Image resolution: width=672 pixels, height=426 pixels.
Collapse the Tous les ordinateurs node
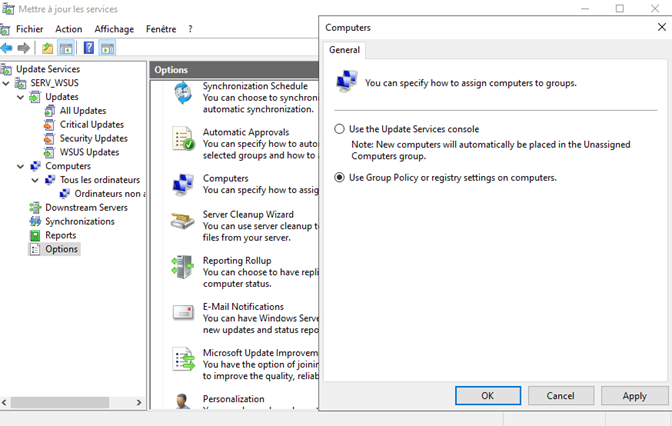(35, 180)
